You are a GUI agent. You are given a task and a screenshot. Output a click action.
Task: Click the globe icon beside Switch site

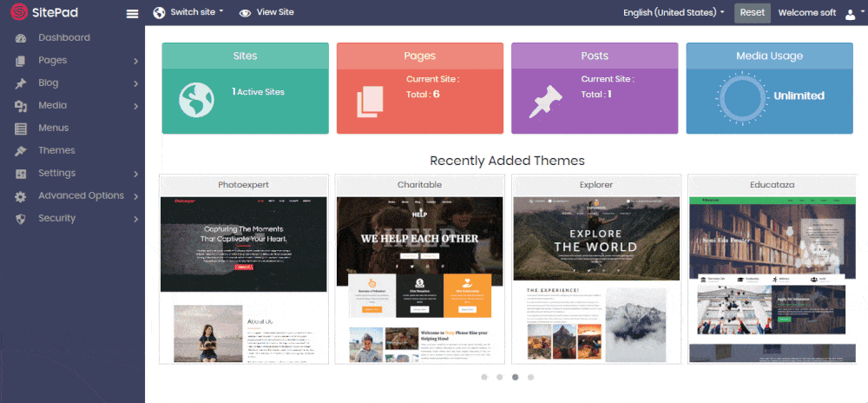(160, 13)
